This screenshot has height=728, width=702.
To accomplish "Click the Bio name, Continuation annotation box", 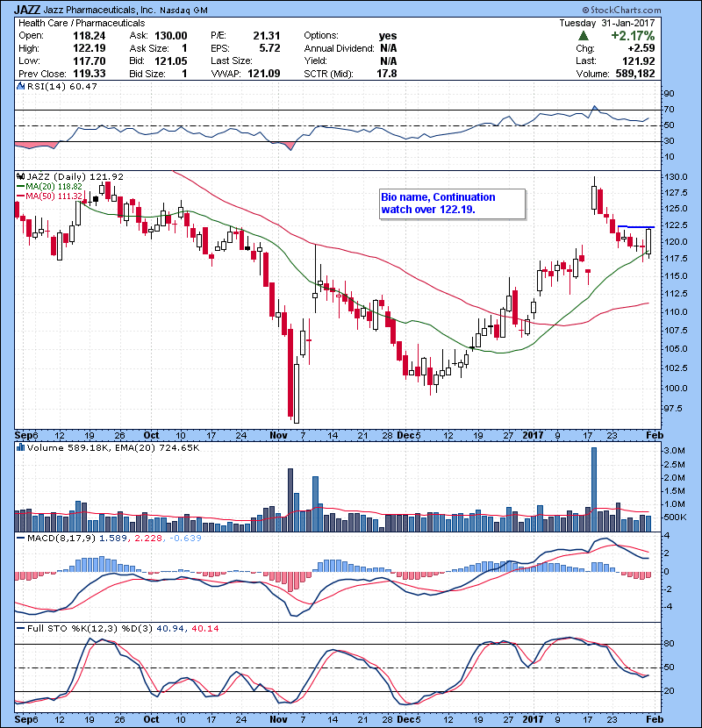I will pyautogui.click(x=453, y=203).
